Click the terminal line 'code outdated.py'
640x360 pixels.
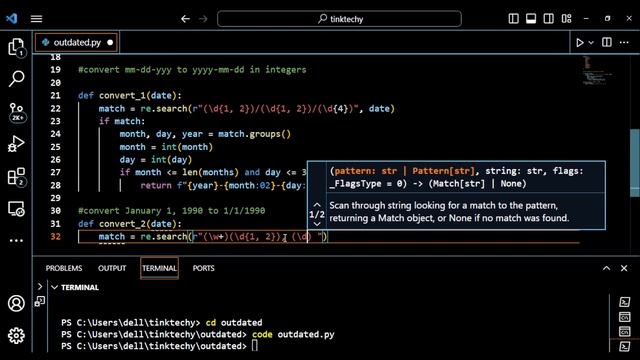pyautogui.click(x=293, y=334)
